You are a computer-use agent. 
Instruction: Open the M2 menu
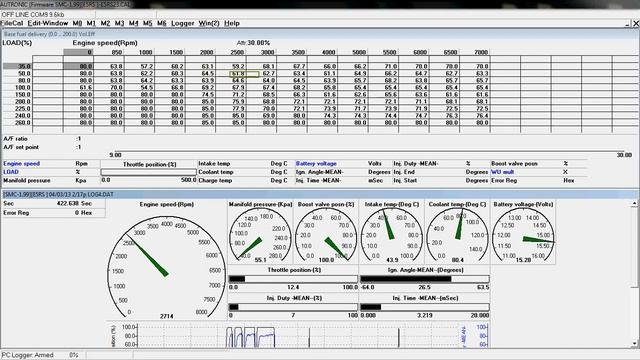click(x=105, y=23)
